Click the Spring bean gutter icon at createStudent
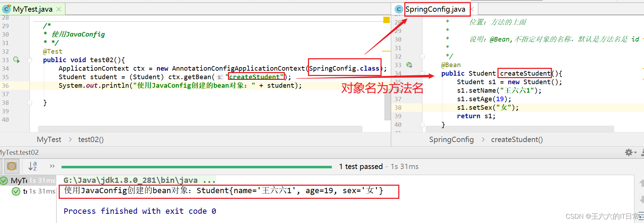Image resolution: width=644 pixels, height=223 pixels. [409, 65]
